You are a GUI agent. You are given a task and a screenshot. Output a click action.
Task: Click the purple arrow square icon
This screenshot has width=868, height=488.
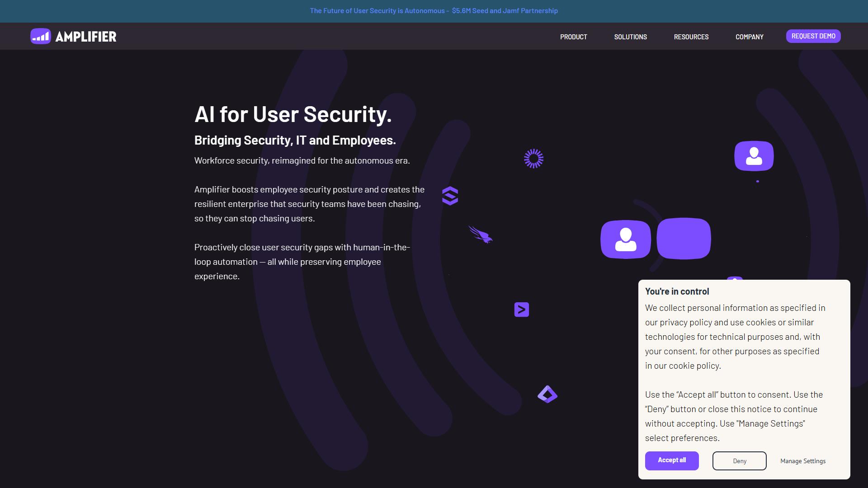click(522, 310)
